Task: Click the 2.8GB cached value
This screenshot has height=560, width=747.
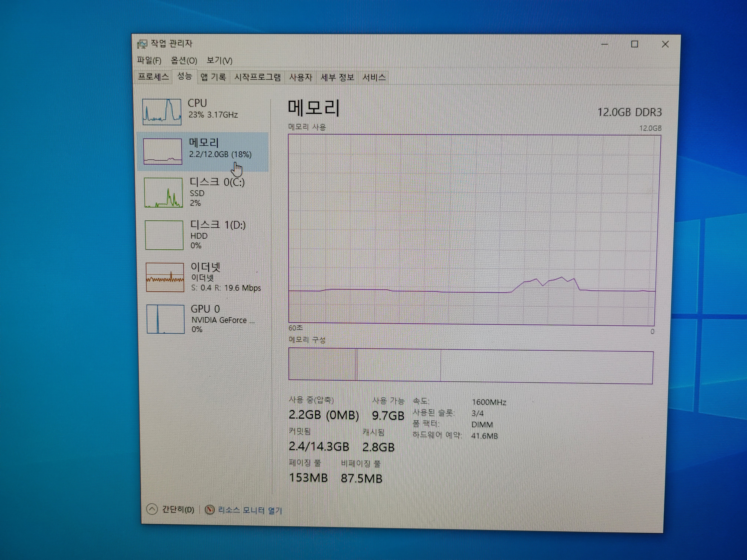Action: coord(378,447)
